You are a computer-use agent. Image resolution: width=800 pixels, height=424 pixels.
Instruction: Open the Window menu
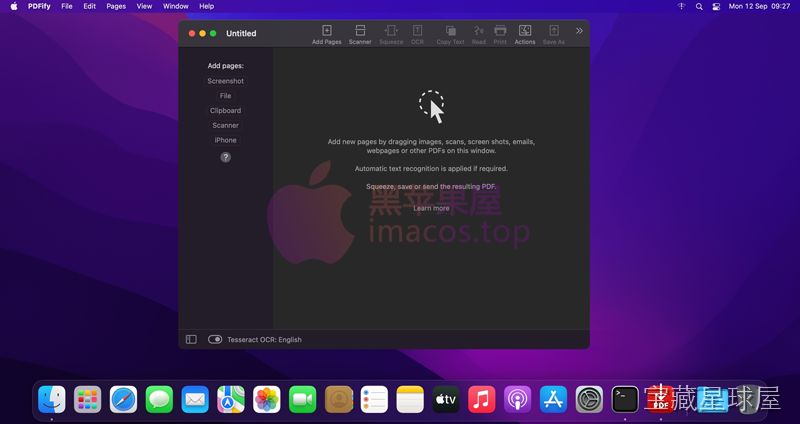pyautogui.click(x=176, y=6)
